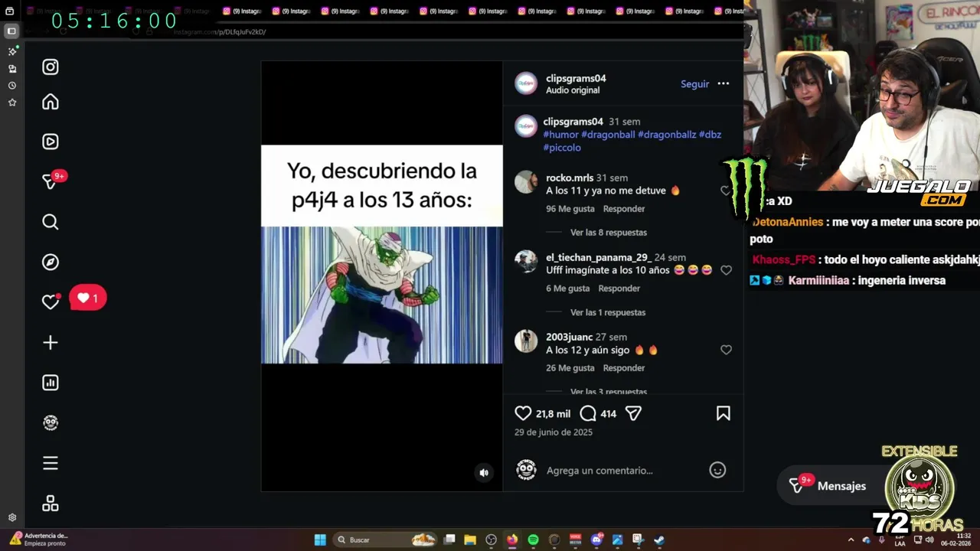Open the post's three-dot more options

(x=724, y=84)
